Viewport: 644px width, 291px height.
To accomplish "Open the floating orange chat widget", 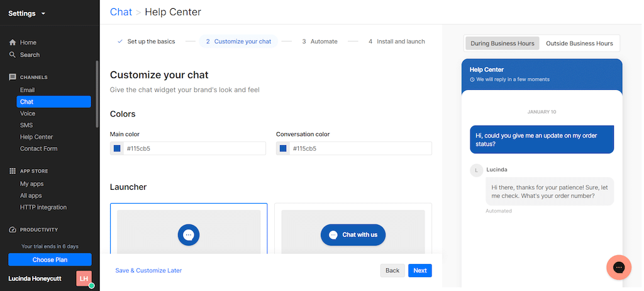I will pos(619,268).
